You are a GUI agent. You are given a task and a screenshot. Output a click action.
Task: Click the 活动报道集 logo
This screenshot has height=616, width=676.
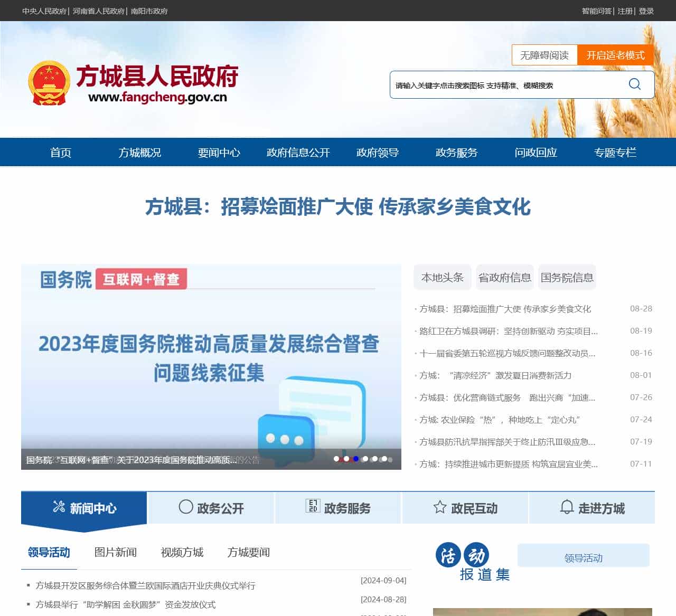(473, 562)
